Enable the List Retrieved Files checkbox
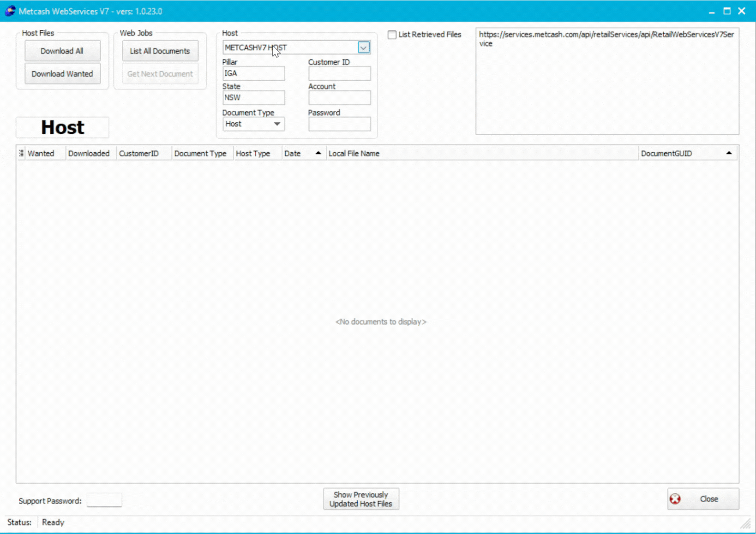This screenshot has width=756, height=534. coord(392,35)
